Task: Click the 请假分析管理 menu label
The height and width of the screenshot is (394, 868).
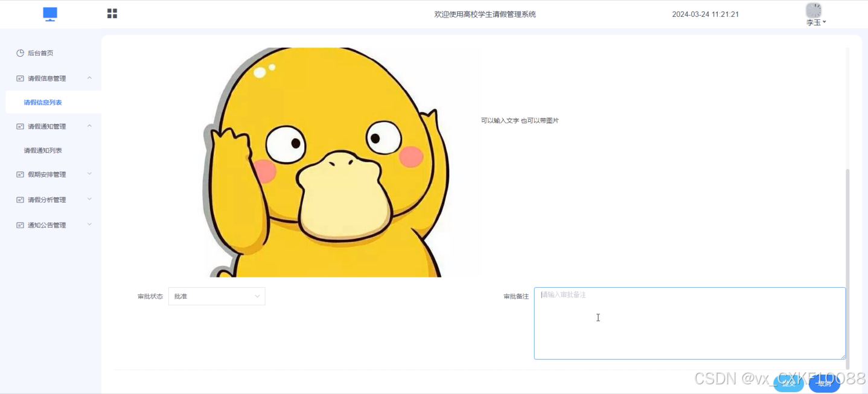Action: pos(47,200)
